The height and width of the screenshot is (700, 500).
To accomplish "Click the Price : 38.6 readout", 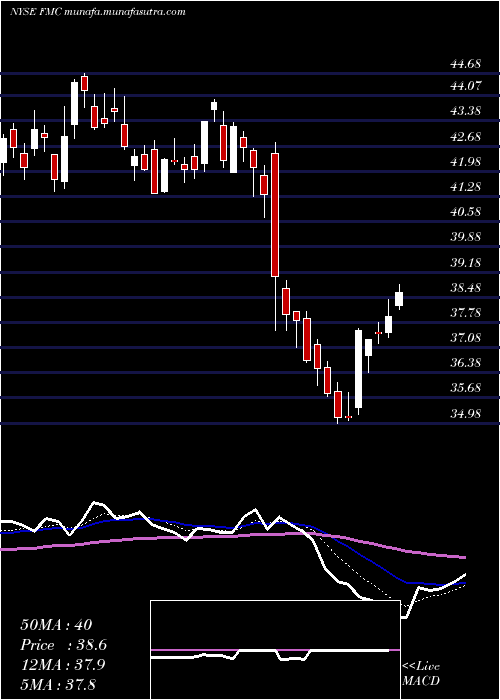I will pos(63,645).
